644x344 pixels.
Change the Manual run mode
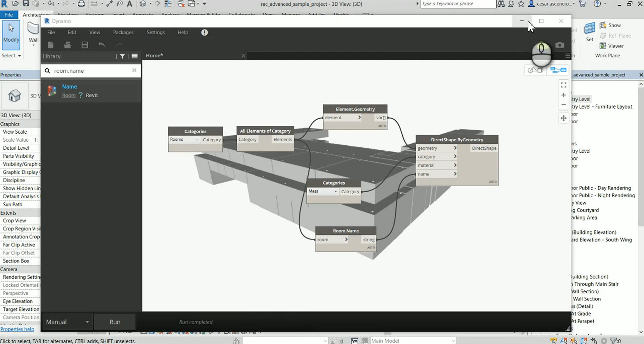(x=67, y=322)
